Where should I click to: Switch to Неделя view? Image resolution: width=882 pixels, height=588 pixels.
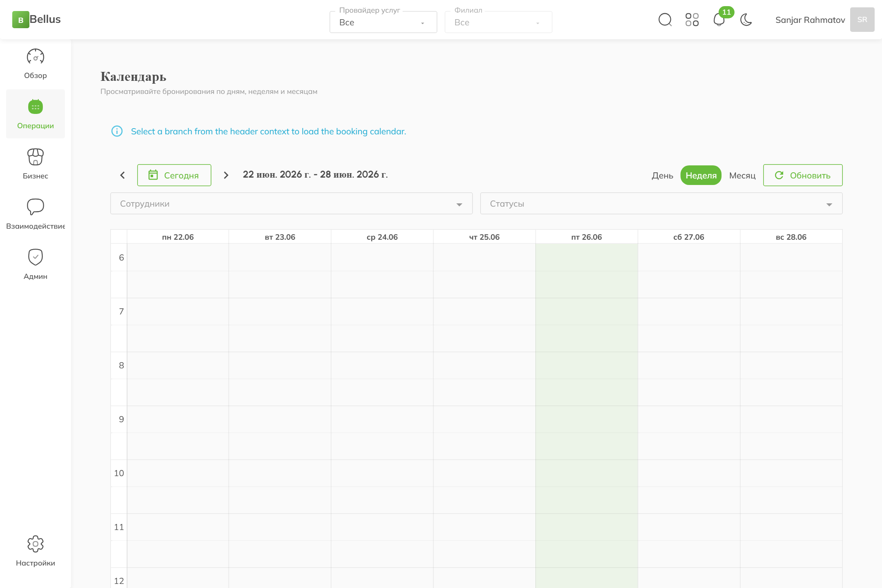tap(701, 176)
